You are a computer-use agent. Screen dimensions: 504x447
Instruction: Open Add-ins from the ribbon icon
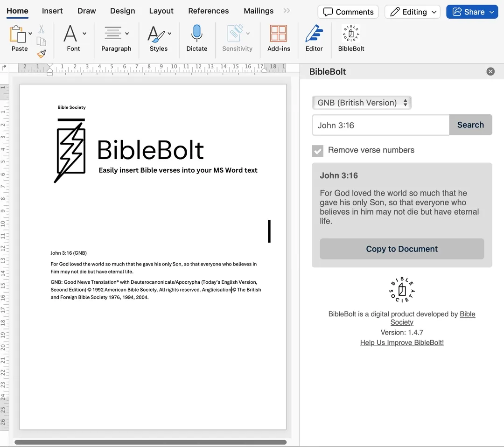pyautogui.click(x=279, y=34)
